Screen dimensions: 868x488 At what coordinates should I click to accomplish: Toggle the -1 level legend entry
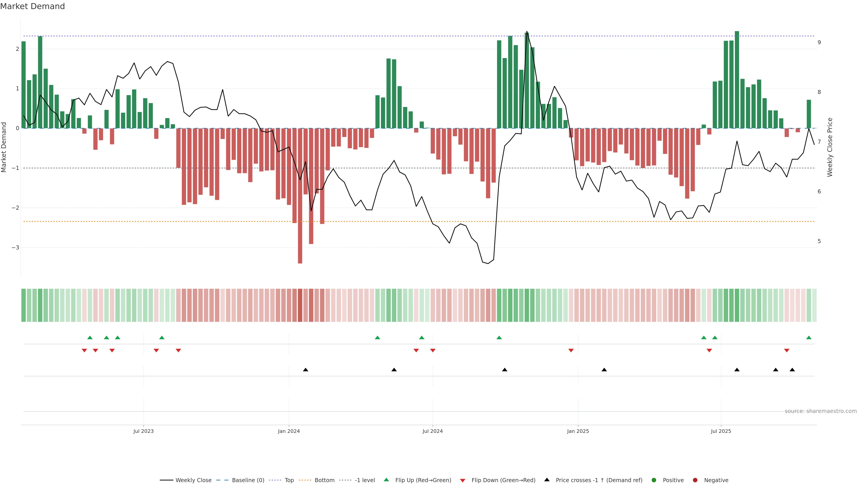coord(365,480)
